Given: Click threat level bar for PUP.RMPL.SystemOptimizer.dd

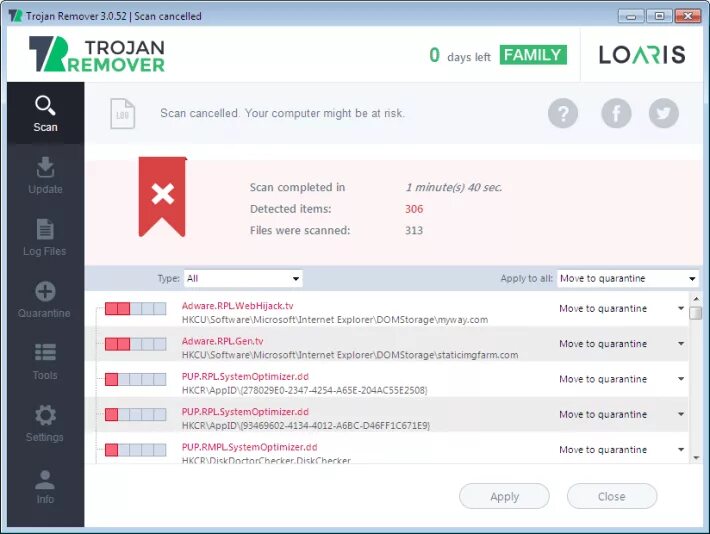Looking at the screenshot, I should [x=135, y=450].
